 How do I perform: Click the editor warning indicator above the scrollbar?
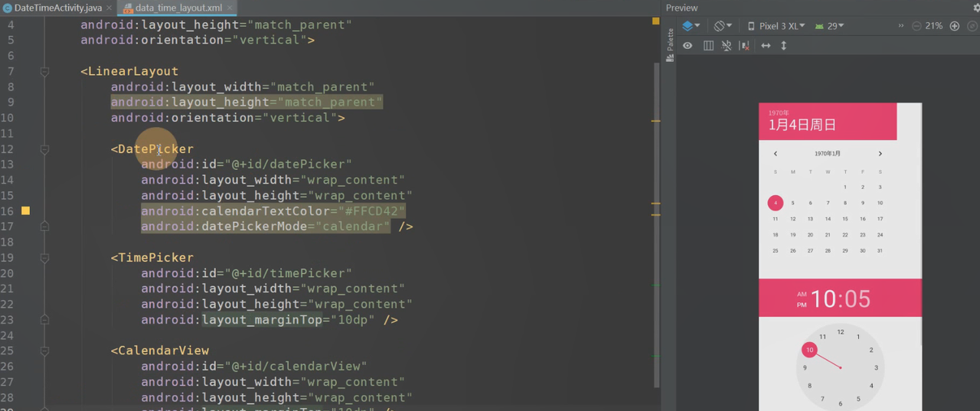point(655,21)
